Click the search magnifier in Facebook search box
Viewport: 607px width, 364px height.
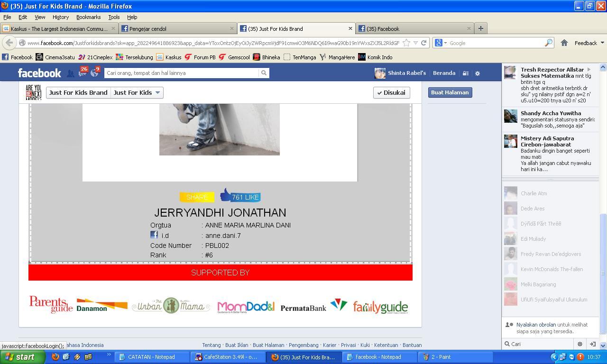(x=264, y=73)
